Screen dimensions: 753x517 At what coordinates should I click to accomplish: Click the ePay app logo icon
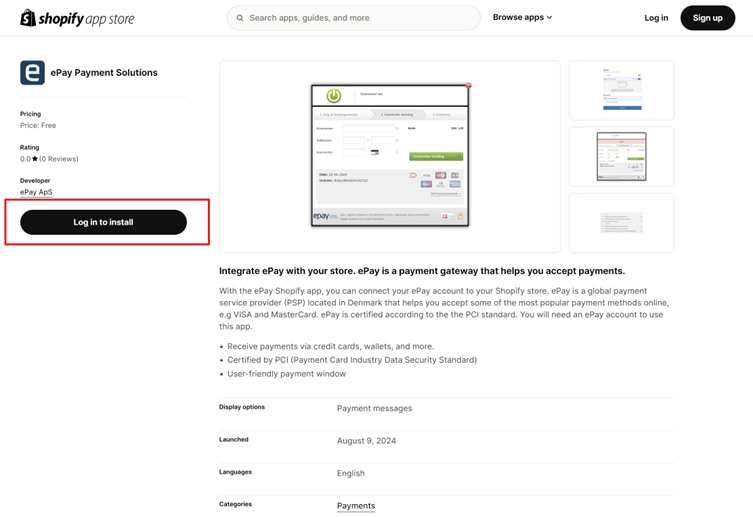pos(32,73)
